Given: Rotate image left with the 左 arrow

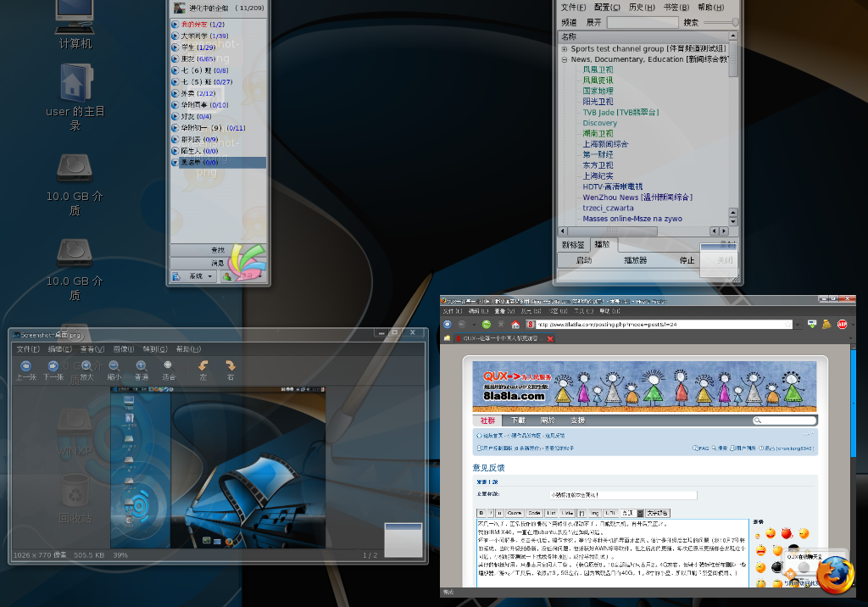Looking at the screenshot, I should click(x=203, y=366).
